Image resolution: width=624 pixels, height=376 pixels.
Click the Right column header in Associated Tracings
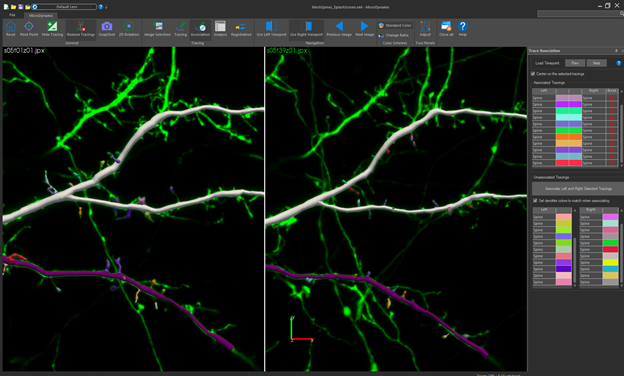[593, 91]
